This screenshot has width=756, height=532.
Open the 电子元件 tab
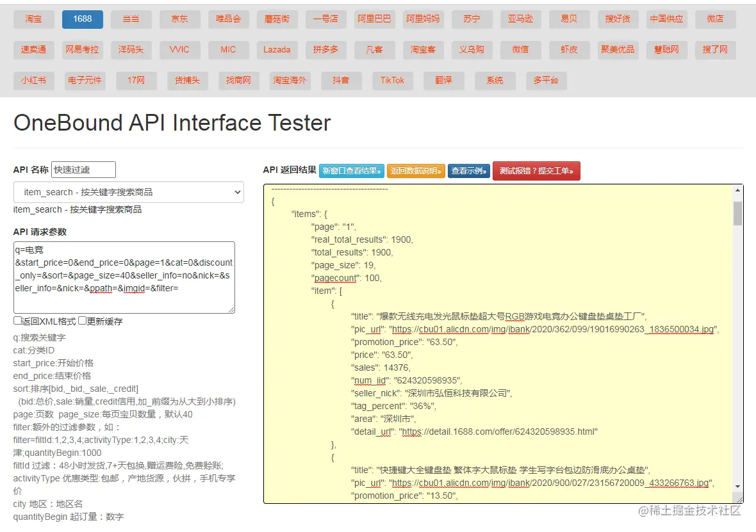tap(85, 81)
